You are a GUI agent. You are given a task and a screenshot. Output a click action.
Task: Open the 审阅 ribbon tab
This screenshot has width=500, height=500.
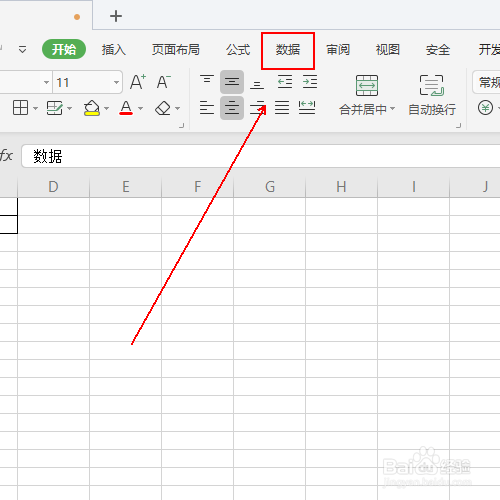point(338,50)
